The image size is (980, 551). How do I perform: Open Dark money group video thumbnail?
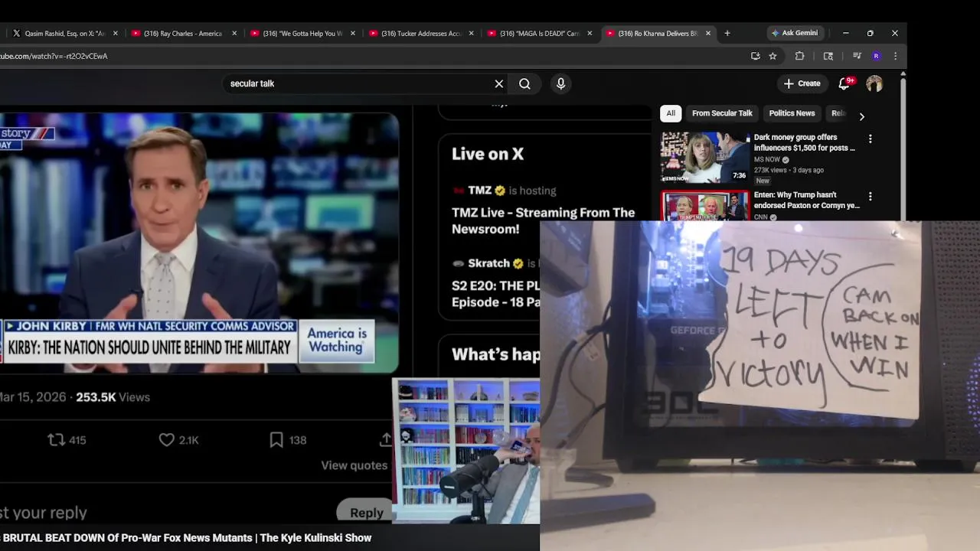(x=705, y=157)
